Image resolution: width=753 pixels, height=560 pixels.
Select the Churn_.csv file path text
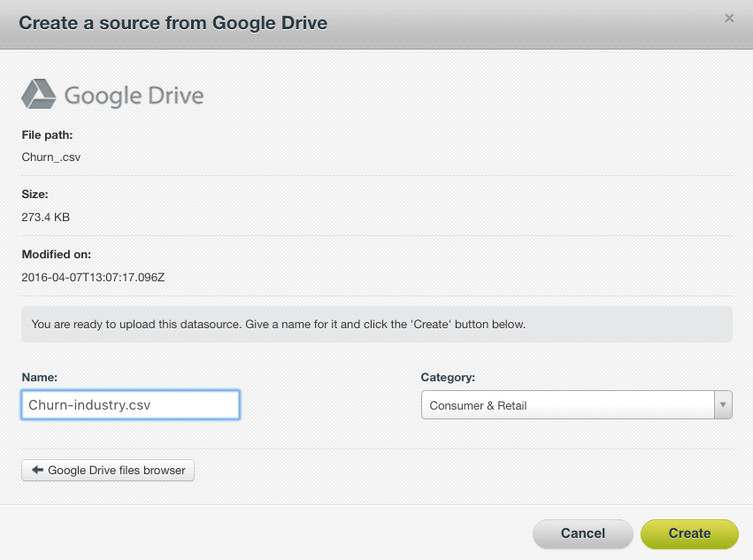51,157
